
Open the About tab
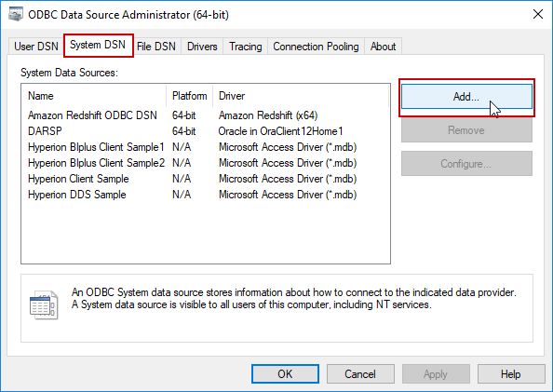383,47
